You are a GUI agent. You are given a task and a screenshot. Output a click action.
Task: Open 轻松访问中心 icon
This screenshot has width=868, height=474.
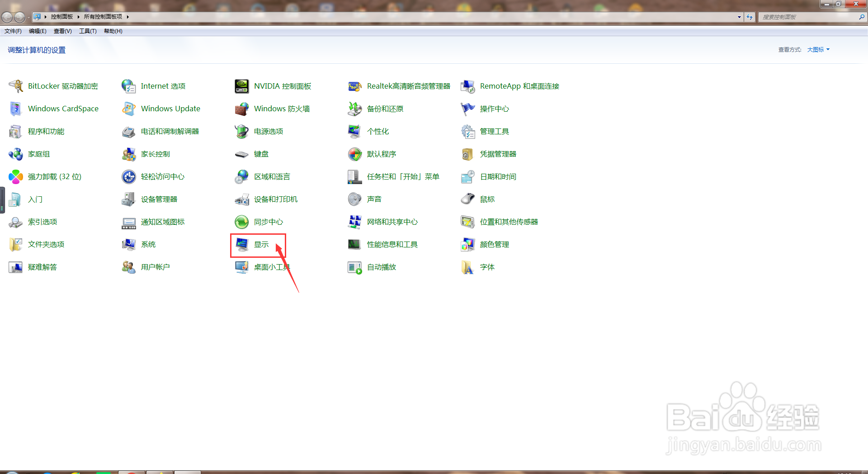129,176
